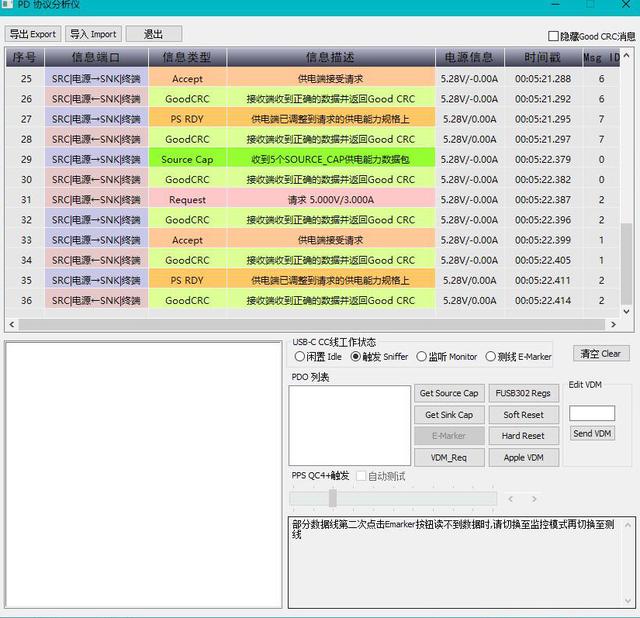Click the 信息类型 column header
The width and height of the screenshot is (640, 618).
[187, 57]
